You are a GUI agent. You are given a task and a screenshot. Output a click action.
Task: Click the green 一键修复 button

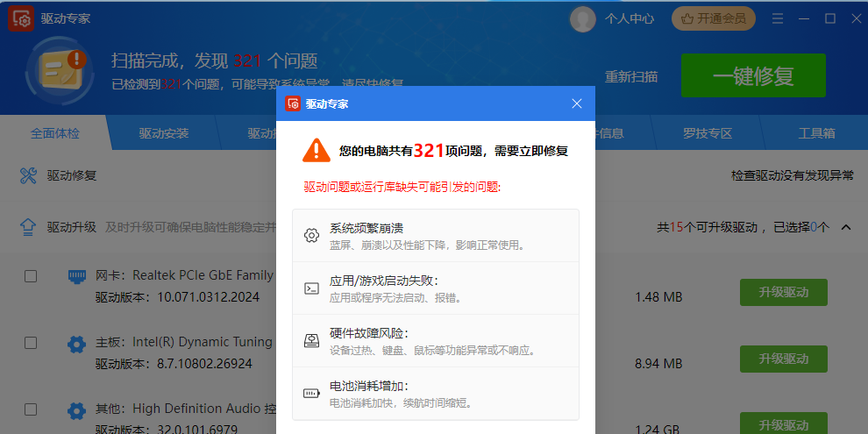753,75
